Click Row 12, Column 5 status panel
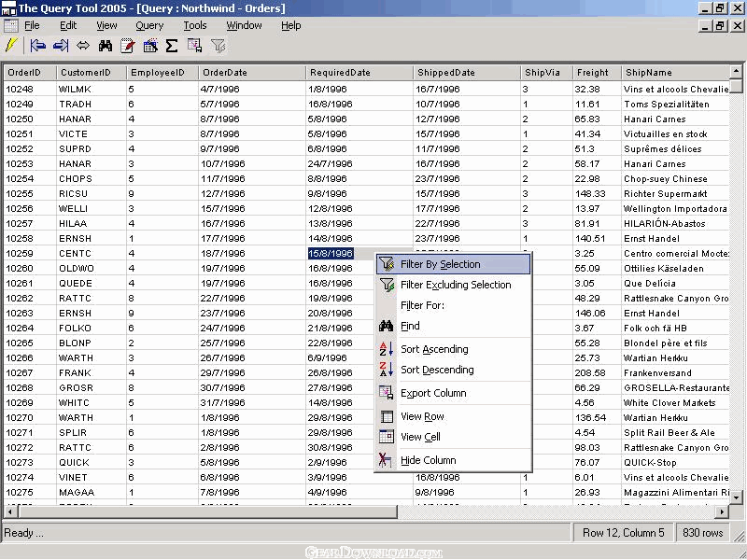The image size is (747, 560). [x=623, y=532]
